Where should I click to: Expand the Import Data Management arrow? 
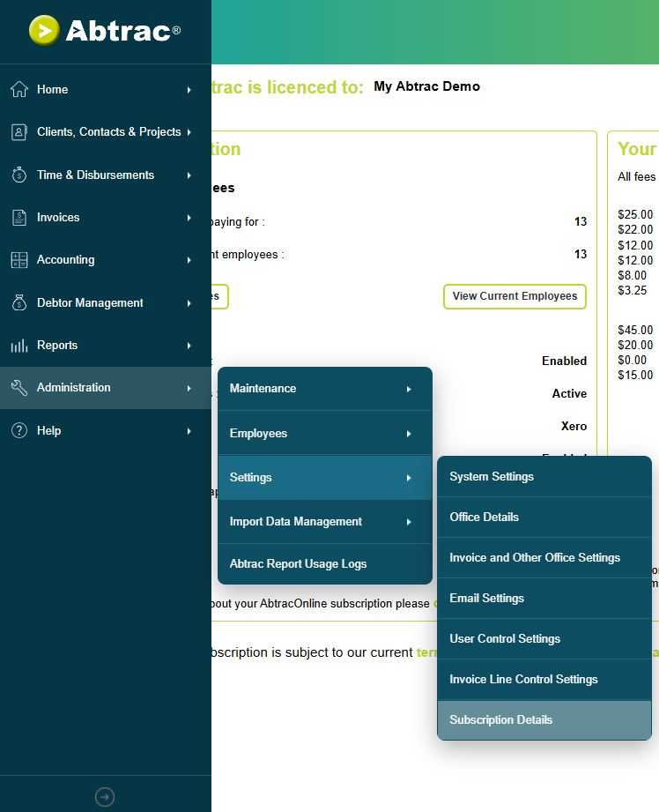[409, 522]
